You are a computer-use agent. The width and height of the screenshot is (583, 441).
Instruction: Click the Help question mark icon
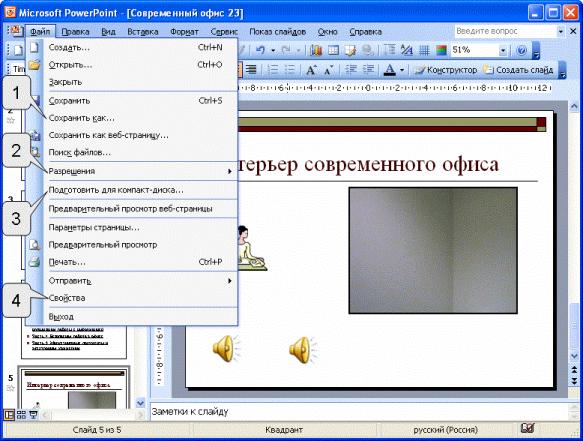point(522,50)
